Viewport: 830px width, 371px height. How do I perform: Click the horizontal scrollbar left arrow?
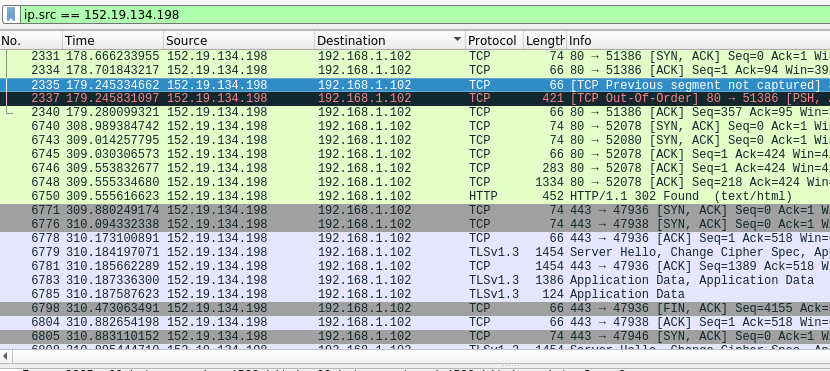tap(5, 356)
